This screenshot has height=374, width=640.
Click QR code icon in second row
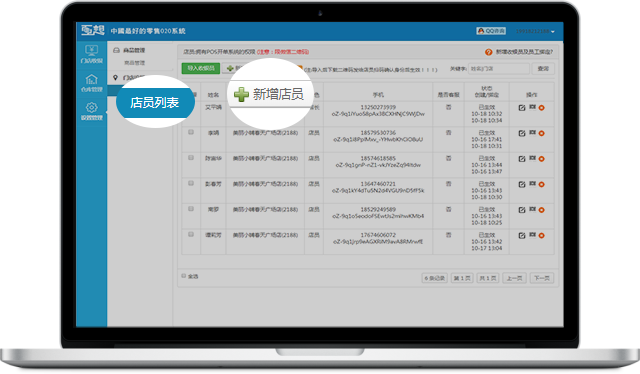coord(532,133)
